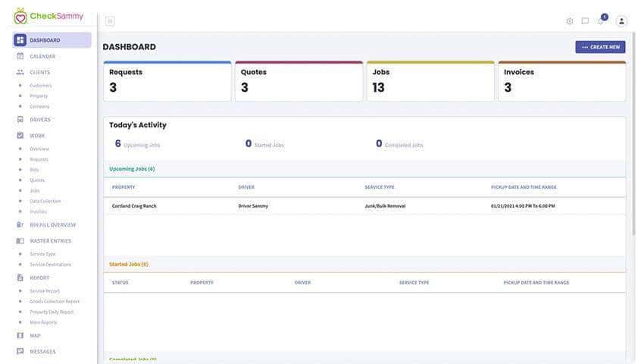Open Service Destinations under Master Entries
This screenshot has height=364, width=644.
pos(50,265)
